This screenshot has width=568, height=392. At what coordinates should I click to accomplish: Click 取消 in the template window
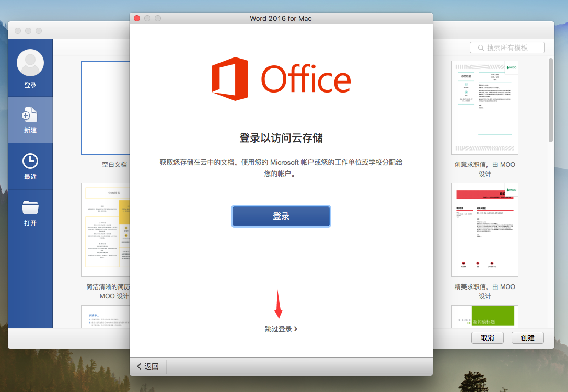click(487, 338)
